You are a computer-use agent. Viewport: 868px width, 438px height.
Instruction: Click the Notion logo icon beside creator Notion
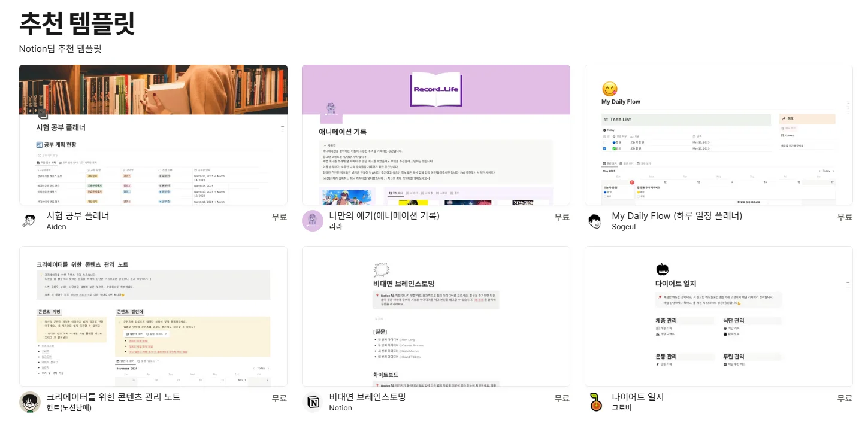click(x=311, y=401)
